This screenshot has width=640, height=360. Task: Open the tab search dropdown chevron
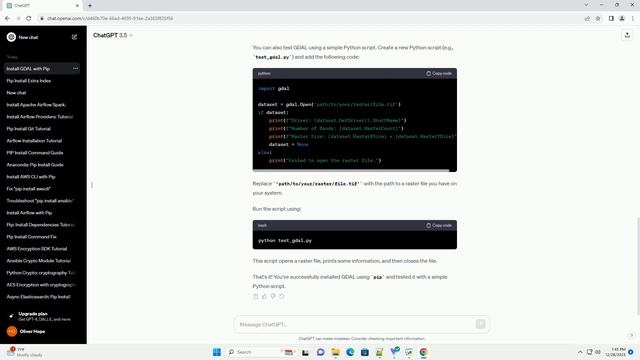(x=587, y=5)
